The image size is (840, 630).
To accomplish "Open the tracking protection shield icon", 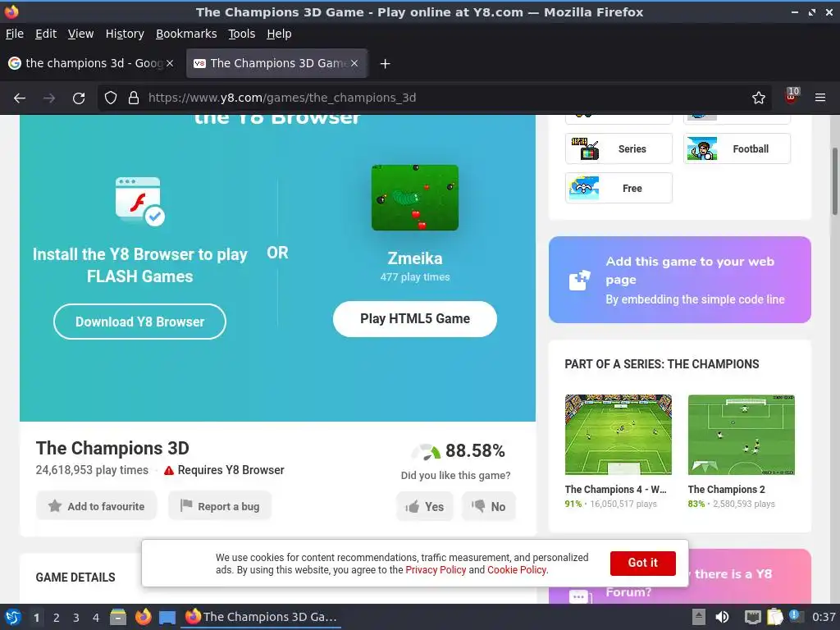I will 111,98.
